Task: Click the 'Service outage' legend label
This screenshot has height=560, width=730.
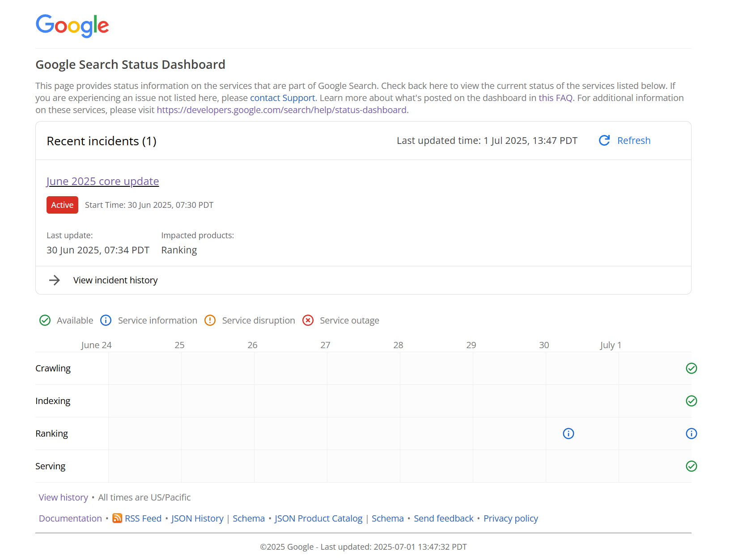Action: point(349,320)
